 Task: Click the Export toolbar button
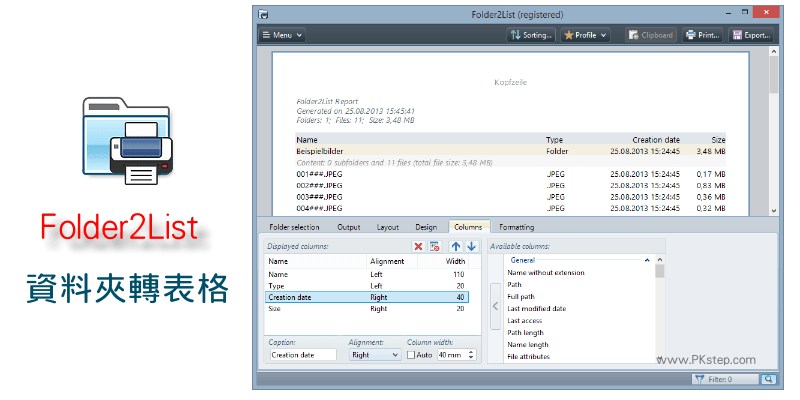point(751,35)
